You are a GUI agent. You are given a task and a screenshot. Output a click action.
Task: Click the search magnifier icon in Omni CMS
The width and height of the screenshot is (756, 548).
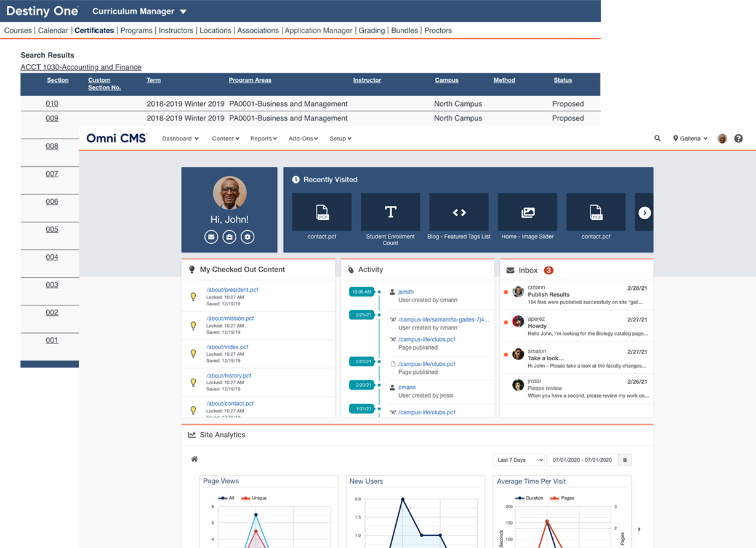[x=657, y=139]
